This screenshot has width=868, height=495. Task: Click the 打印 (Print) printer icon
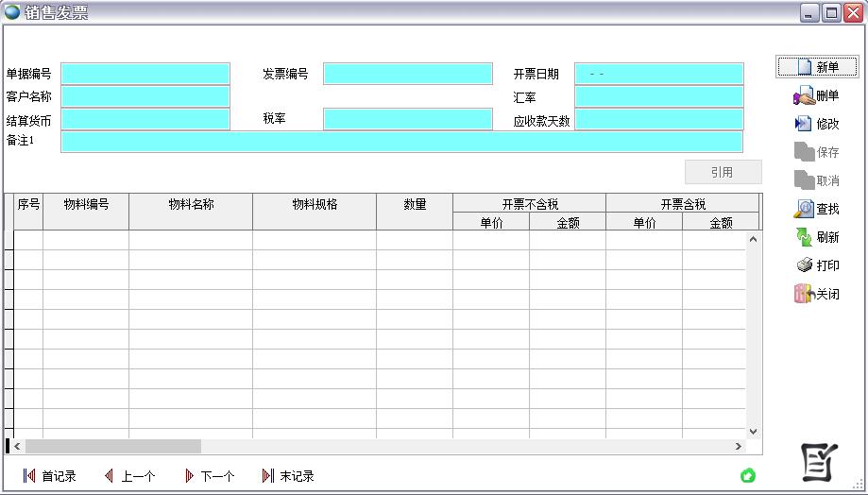pos(804,265)
